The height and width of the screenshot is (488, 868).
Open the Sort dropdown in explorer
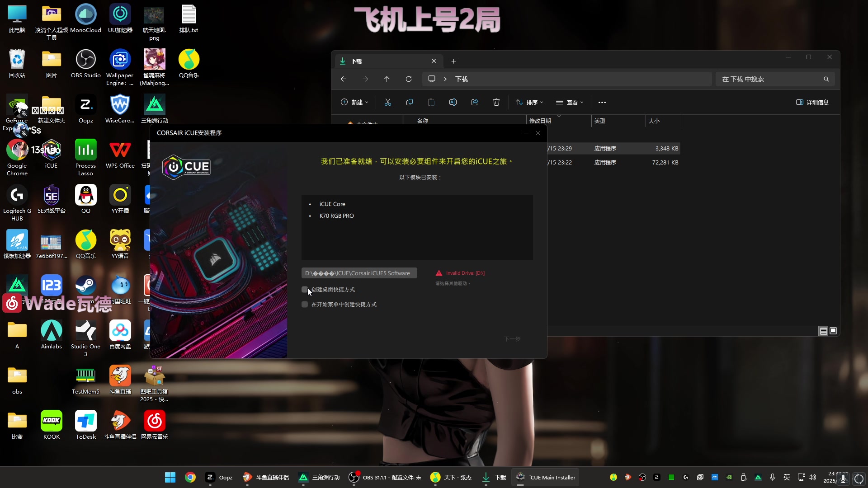tap(529, 103)
